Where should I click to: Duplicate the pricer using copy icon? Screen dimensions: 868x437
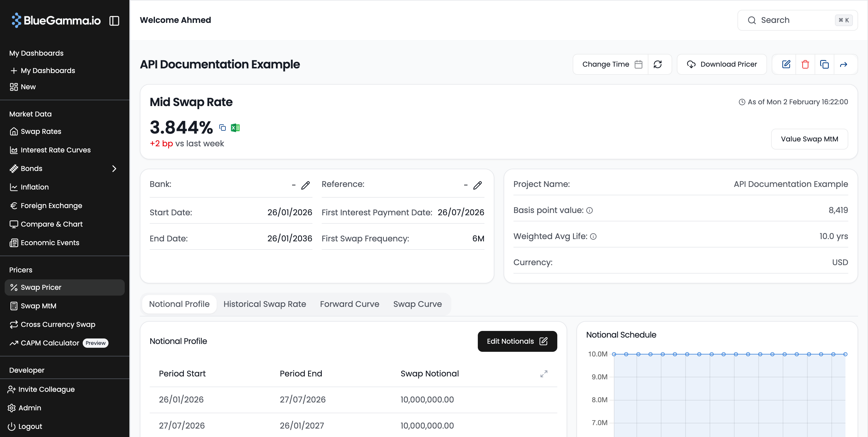click(x=824, y=64)
